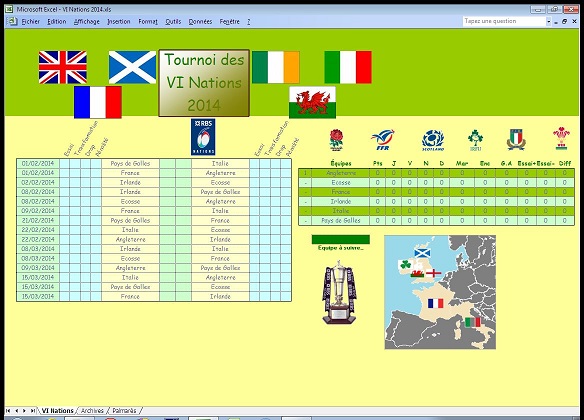The width and height of the screenshot is (584, 420).
Task: Open the Fenêtre menu
Action: [230, 22]
